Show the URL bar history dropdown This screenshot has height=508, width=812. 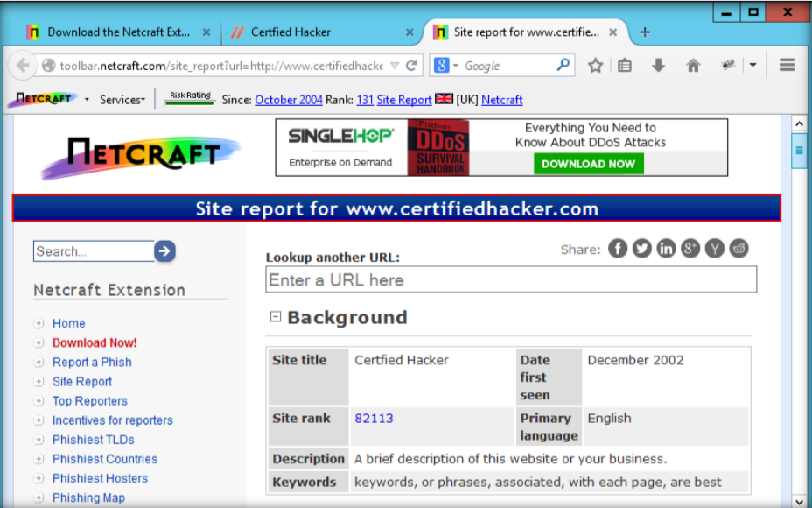[394, 66]
